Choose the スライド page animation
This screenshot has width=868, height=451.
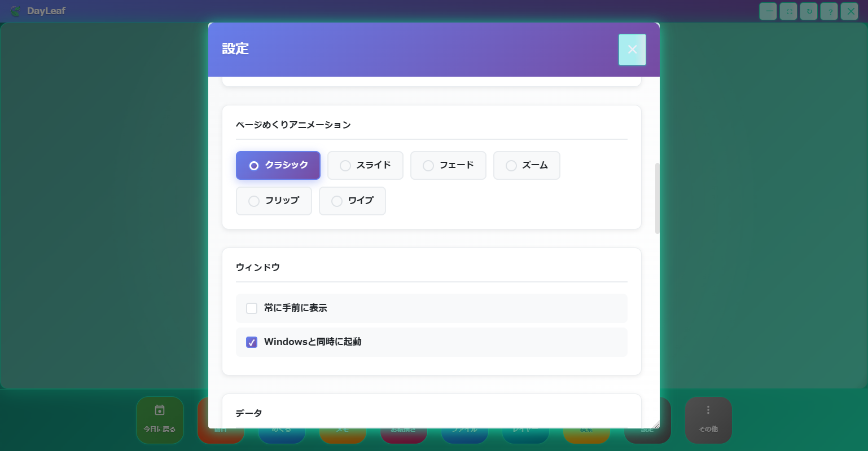point(365,165)
